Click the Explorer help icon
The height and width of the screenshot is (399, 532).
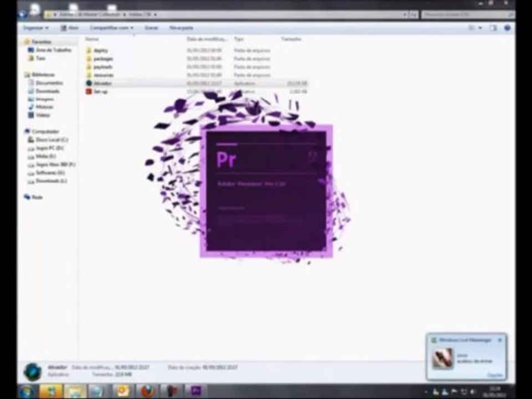pos(507,28)
